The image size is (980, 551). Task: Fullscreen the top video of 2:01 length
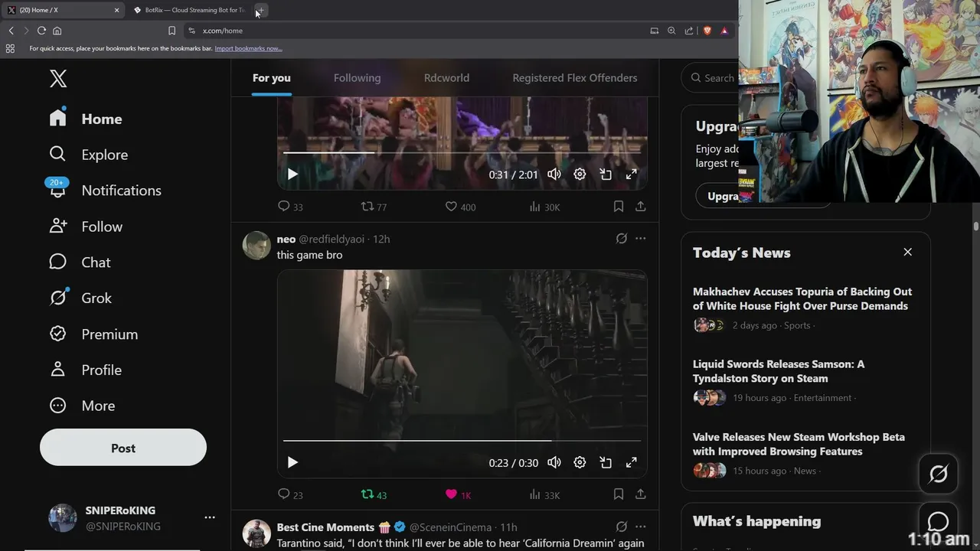631,174
